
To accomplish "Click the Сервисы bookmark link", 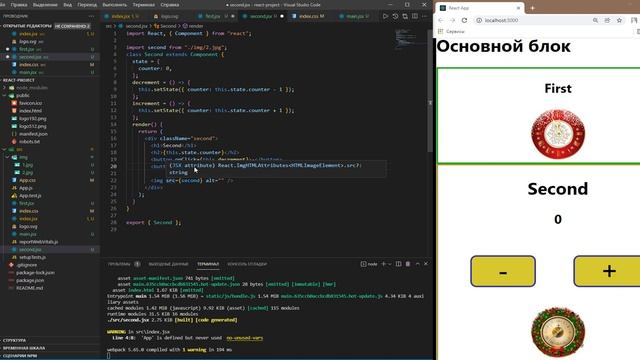I will [455, 31].
